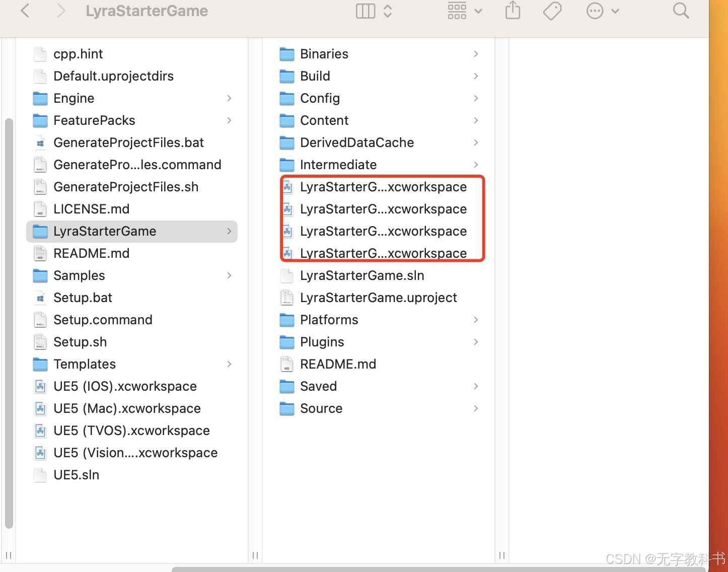Click the column resize handle after second column
Viewport: 728px width, 572px height.
pos(501,555)
